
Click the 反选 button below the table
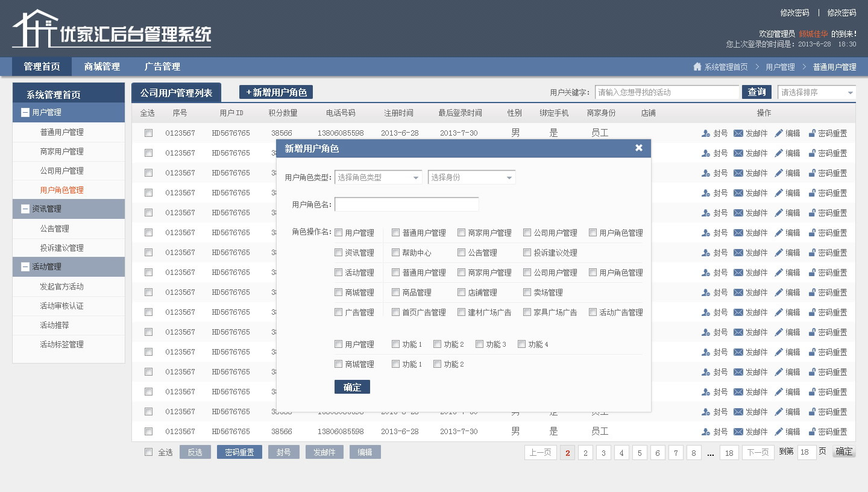click(195, 452)
